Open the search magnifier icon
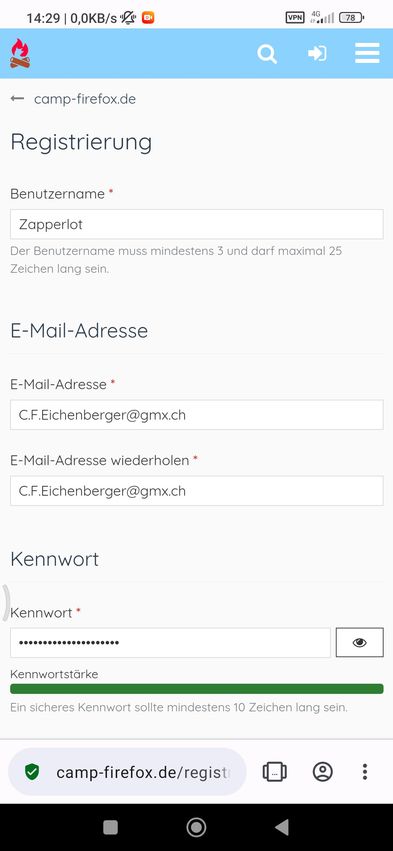The height and width of the screenshot is (851, 393). (x=267, y=54)
